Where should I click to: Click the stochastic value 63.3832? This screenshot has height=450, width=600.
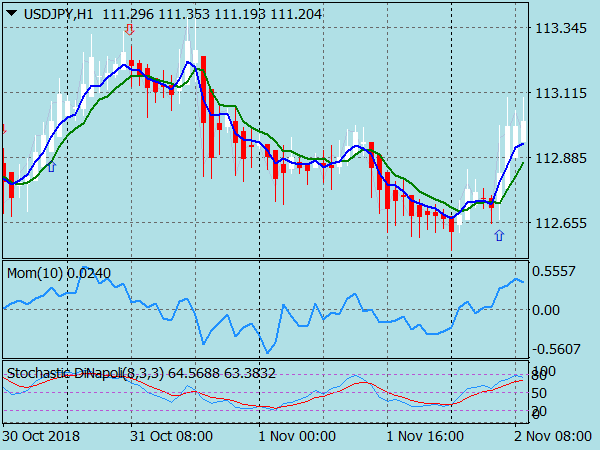pos(249,373)
